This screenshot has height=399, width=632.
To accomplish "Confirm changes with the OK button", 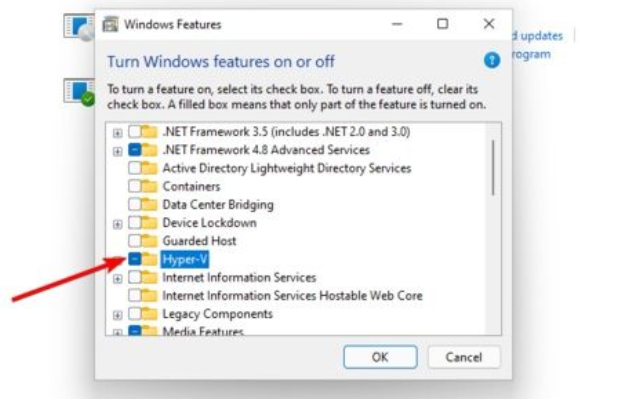I will 380,357.
